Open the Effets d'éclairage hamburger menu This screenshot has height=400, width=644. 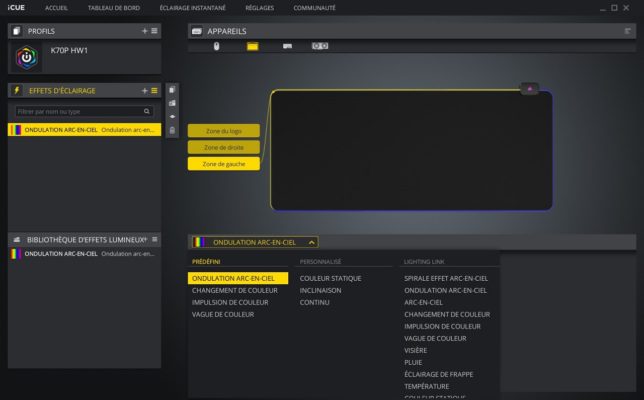pos(154,90)
